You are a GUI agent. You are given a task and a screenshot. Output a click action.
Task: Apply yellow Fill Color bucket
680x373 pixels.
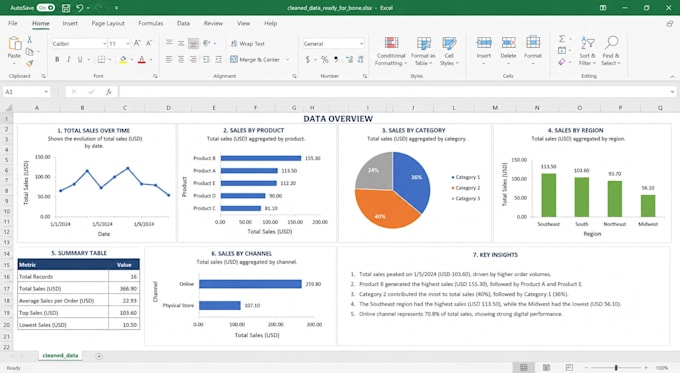click(123, 59)
